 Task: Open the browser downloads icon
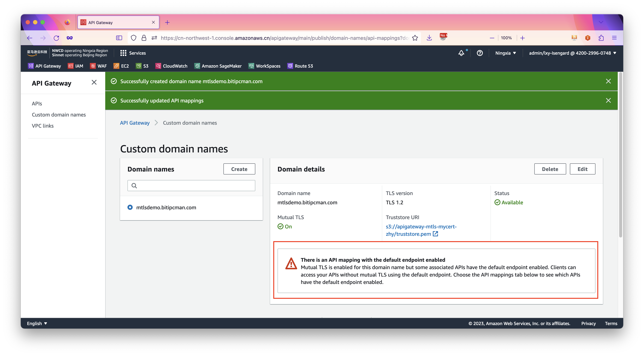pos(429,38)
